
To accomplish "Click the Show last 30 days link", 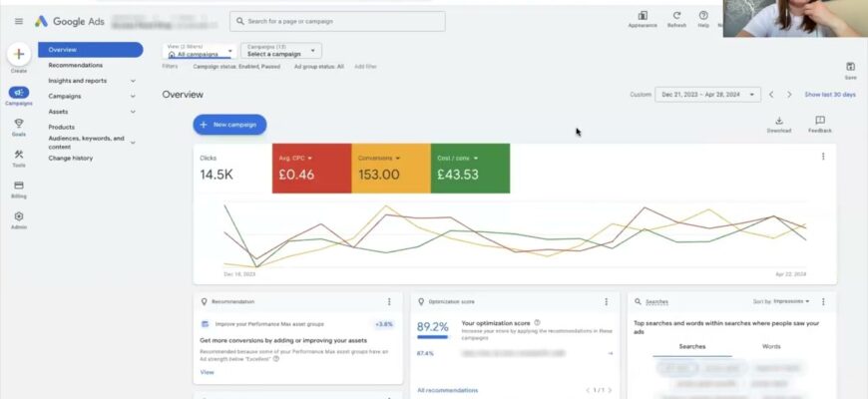I will coord(830,95).
